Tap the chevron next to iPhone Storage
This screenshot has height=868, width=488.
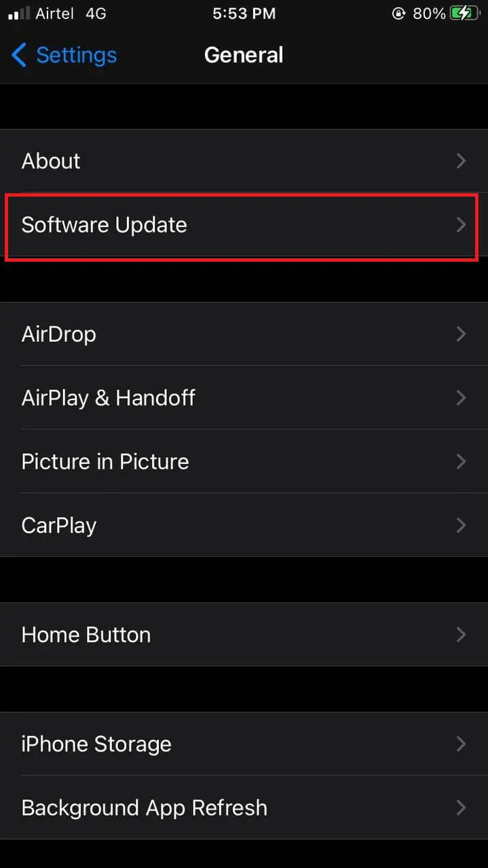click(x=462, y=744)
